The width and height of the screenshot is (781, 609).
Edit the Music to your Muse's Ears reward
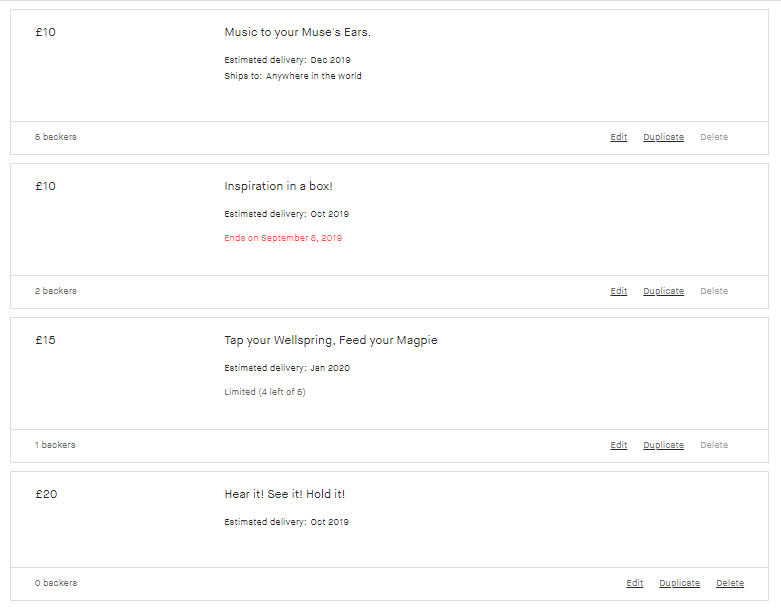[x=619, y=137]
